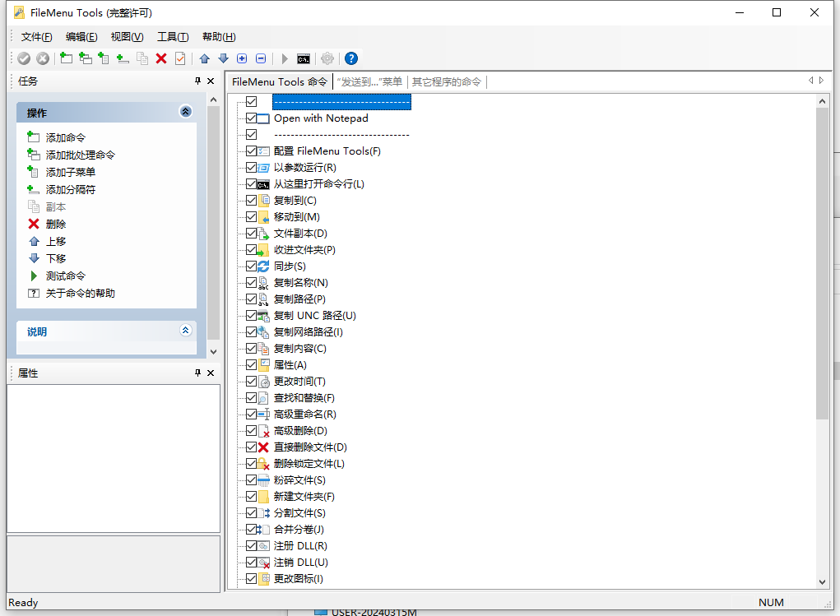
Task: Click the Collapse All minus toolbar icon
Action: point(261,58)
